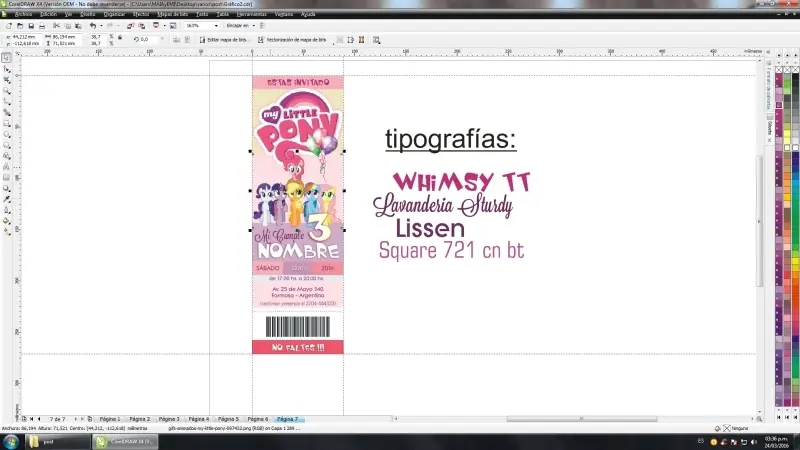The height and width of the screenshot is (450, 800).
Task: Click the object width field
Action: 64,37
